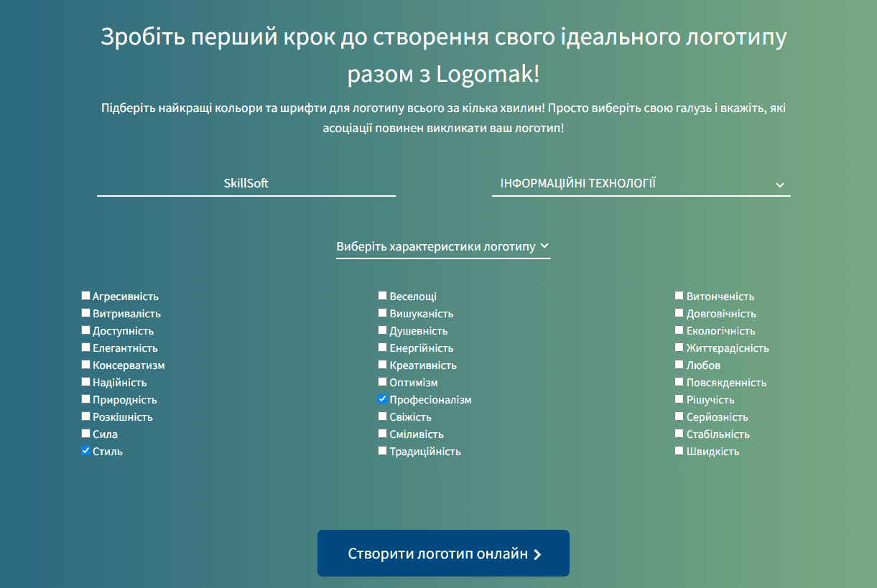Check the Свіжість option
Viewport: 877px width, 588px height.
[x=382, y=416]
